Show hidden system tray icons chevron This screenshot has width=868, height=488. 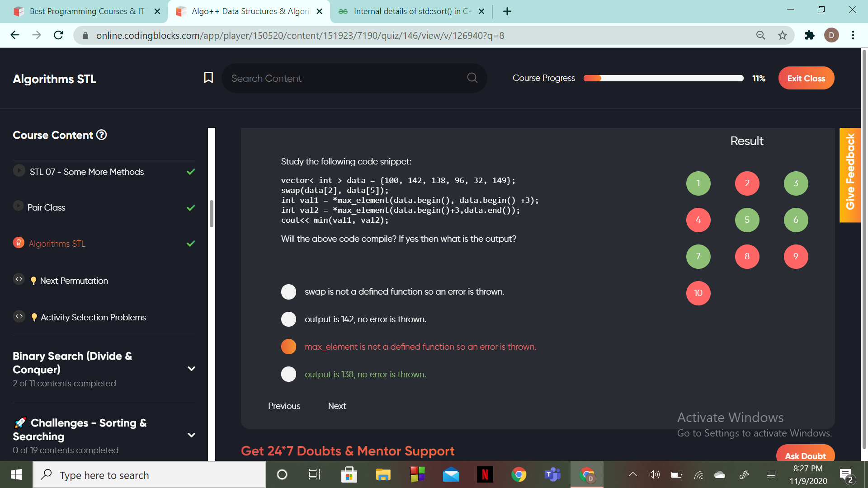pyautogui.click(x=633, y=474)
